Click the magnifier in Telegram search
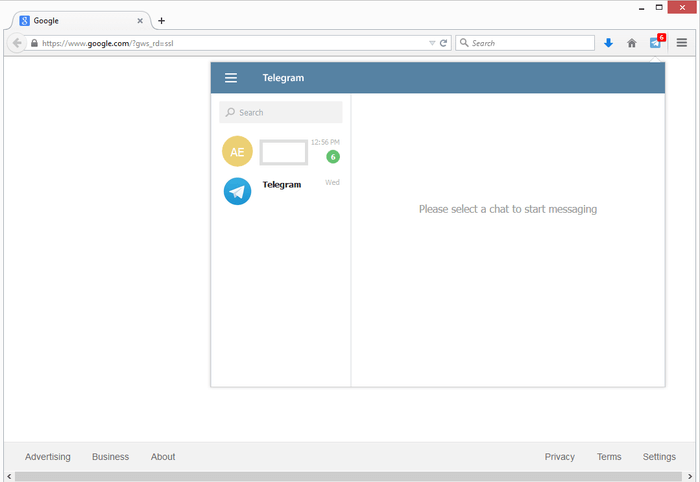This screenshot has width=700, height=482. [x=230, y=112]
